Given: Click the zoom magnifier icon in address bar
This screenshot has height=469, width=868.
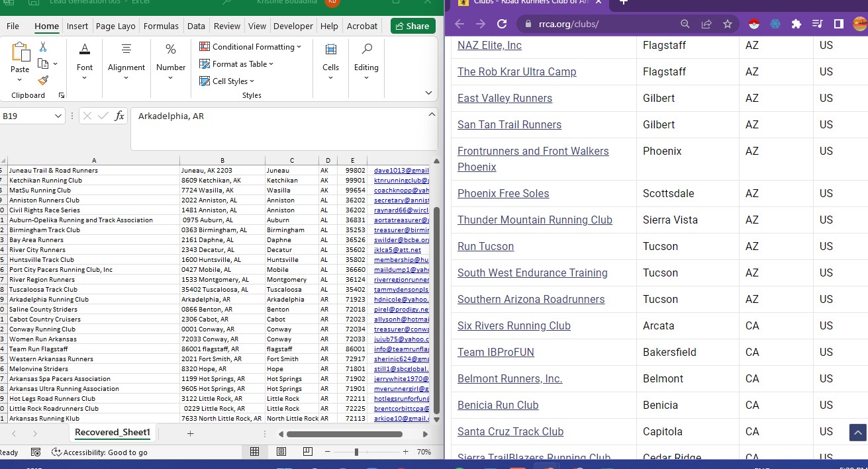Looking at the screenshot, I should (x=685, y=24).
